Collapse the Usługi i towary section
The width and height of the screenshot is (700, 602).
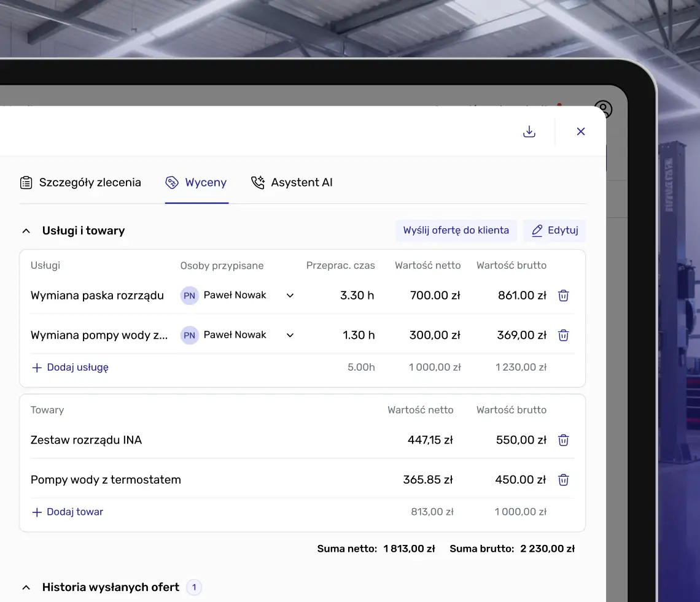click(26, 231)
